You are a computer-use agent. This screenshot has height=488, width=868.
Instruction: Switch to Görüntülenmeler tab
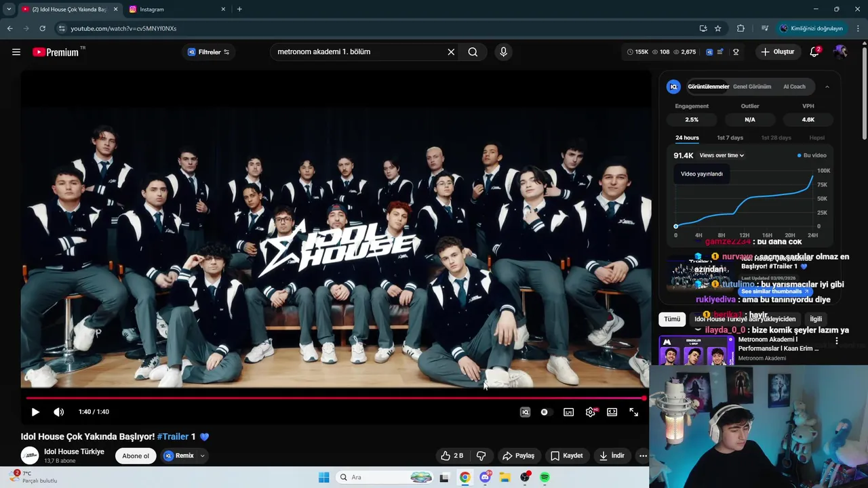coord(708,87)
